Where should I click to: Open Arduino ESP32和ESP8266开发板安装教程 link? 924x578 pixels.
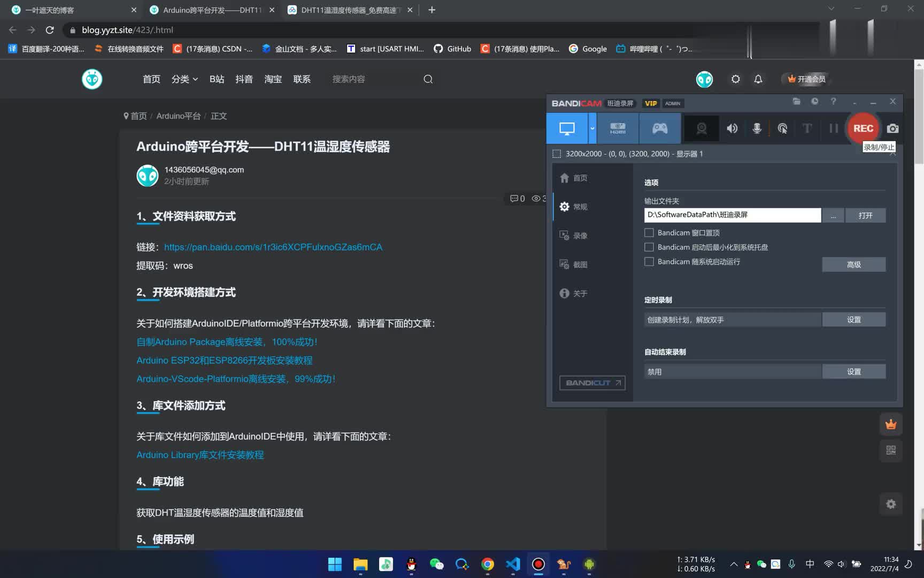pos(225,361)
